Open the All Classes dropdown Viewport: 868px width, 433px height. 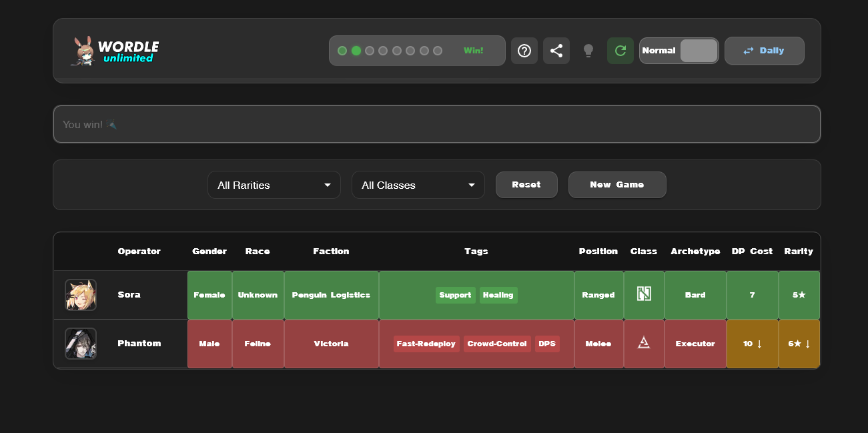click(418, 185)
